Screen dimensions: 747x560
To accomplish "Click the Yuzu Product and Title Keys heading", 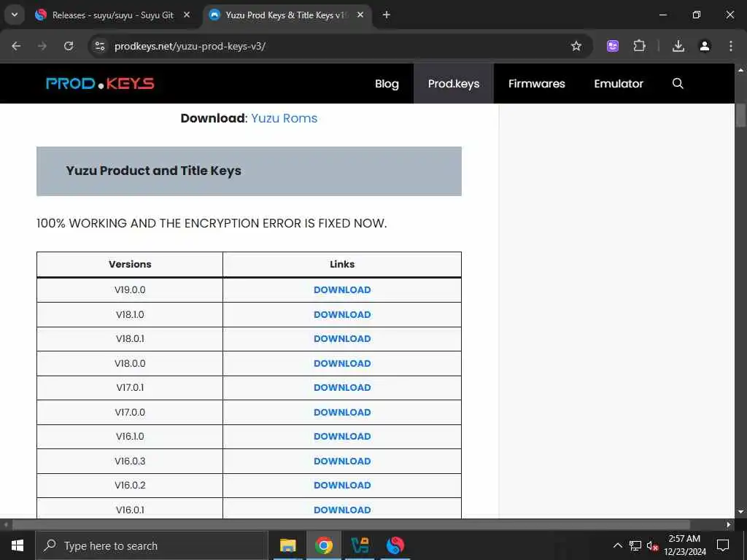I will click(153, 171).
